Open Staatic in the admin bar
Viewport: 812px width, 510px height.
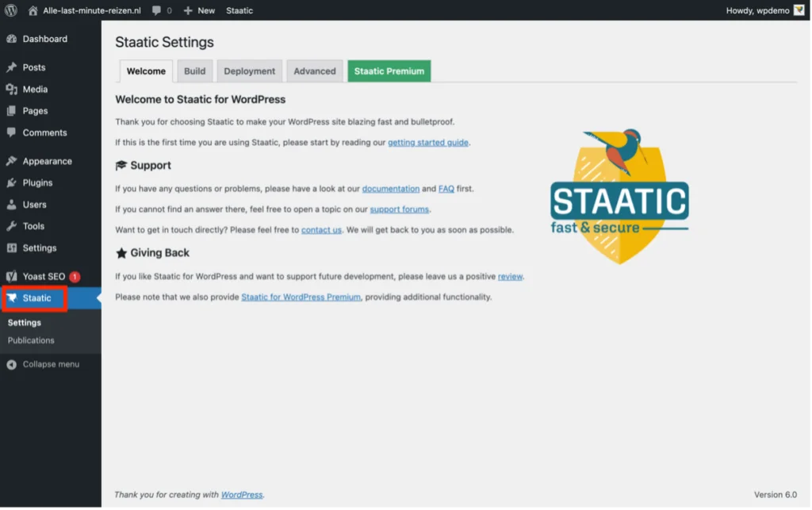tap(239, 10)
